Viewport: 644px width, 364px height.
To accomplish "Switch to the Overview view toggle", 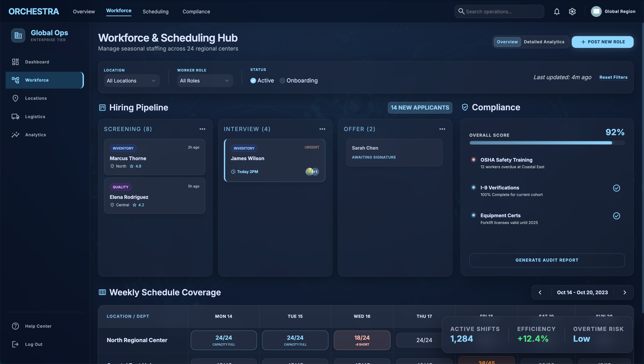I will point(507,42).
